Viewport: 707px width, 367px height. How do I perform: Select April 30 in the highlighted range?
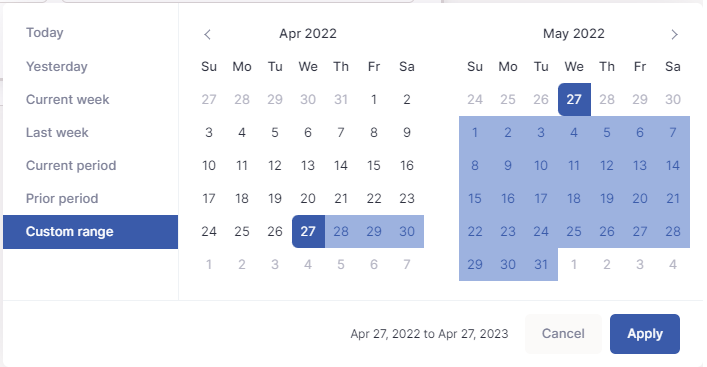(407, 232)
